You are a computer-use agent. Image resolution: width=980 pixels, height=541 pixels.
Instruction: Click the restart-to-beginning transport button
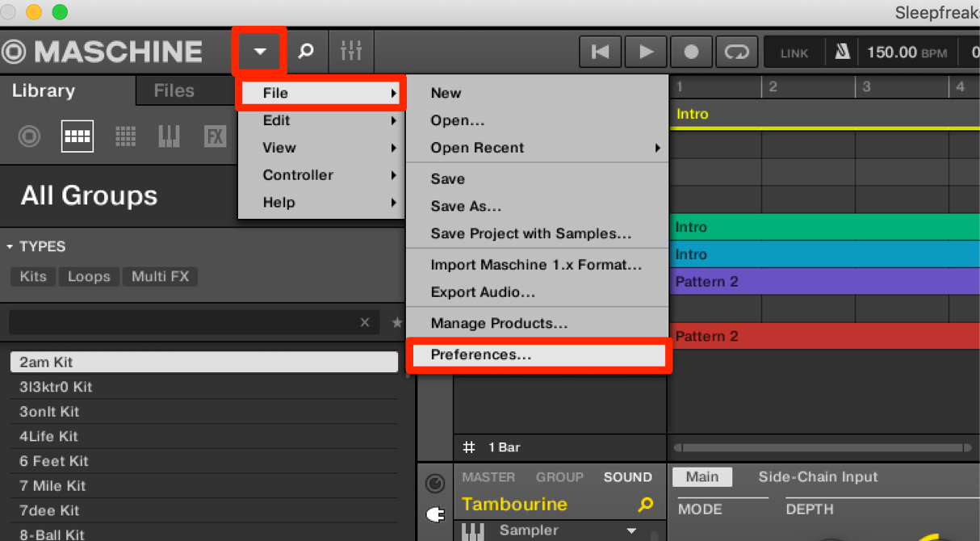tap(601, 52)
